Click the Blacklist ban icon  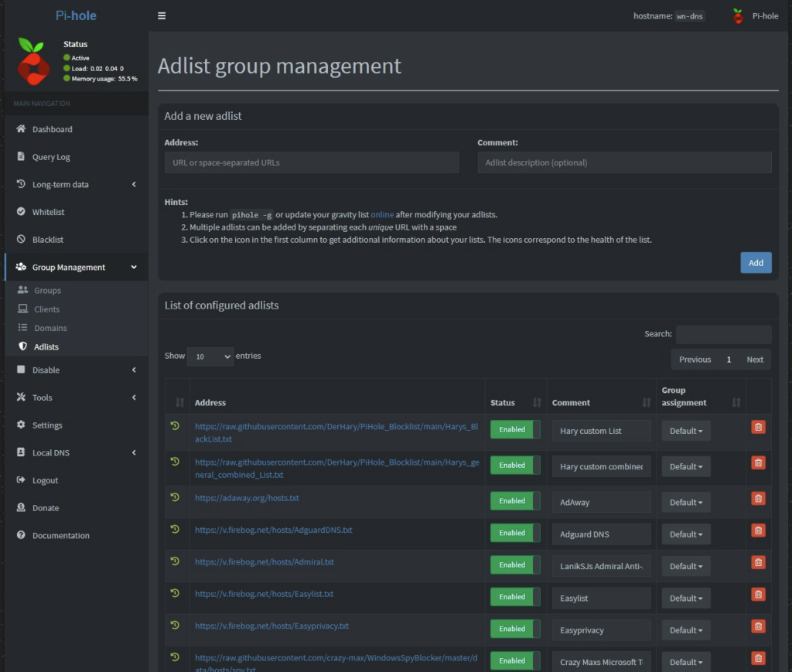pos(21,239)
